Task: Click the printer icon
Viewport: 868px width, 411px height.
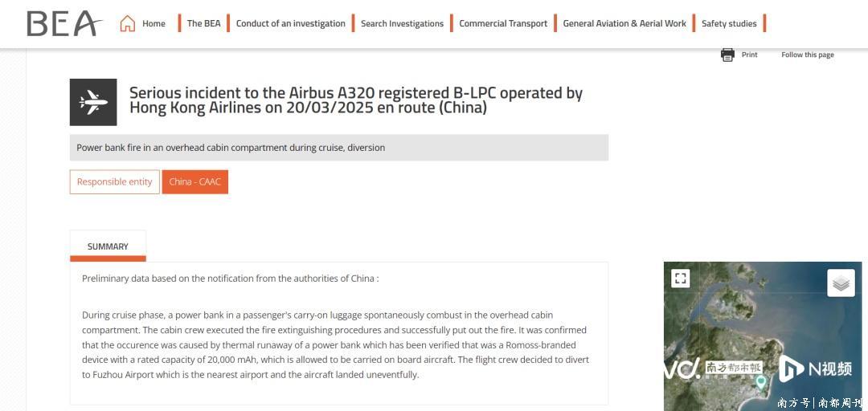Action: tap(727, 55)
